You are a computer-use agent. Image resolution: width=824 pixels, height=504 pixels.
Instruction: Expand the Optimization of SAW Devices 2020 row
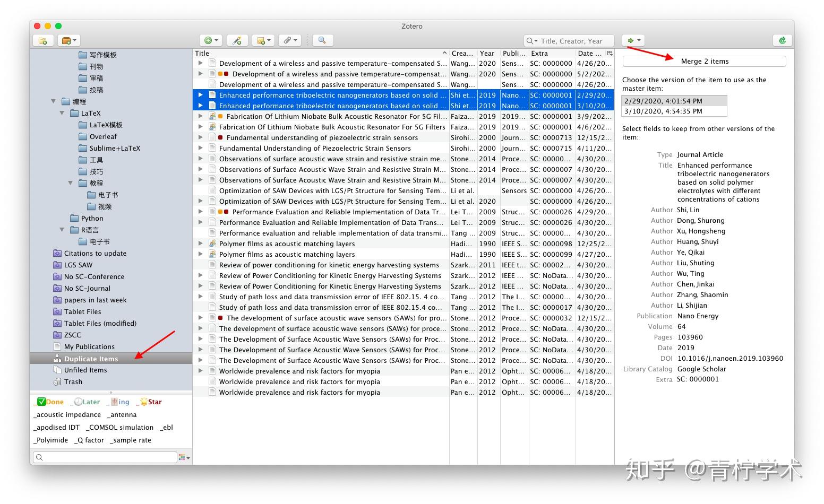201,201
